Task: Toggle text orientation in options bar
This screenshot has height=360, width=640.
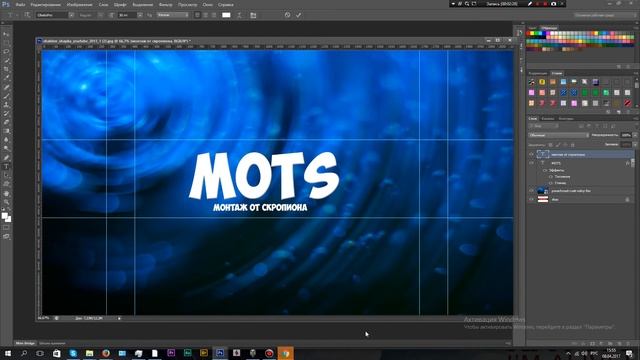Action: (x=27, y=15)
